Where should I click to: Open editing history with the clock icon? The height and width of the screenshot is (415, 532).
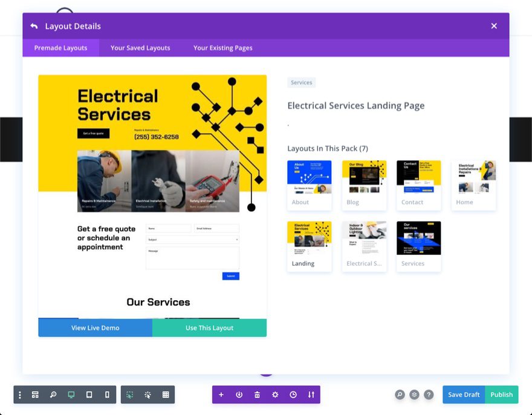(x=293, y=394)
